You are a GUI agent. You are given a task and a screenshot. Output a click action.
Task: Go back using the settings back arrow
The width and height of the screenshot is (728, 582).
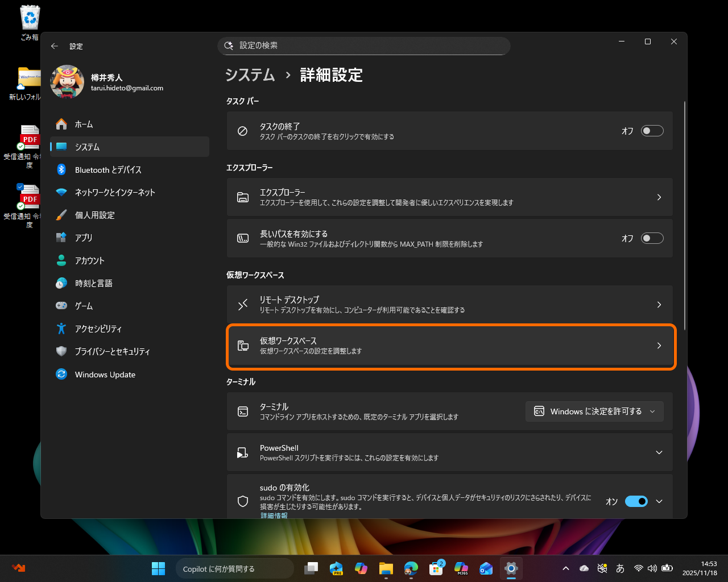click(55, 46)
